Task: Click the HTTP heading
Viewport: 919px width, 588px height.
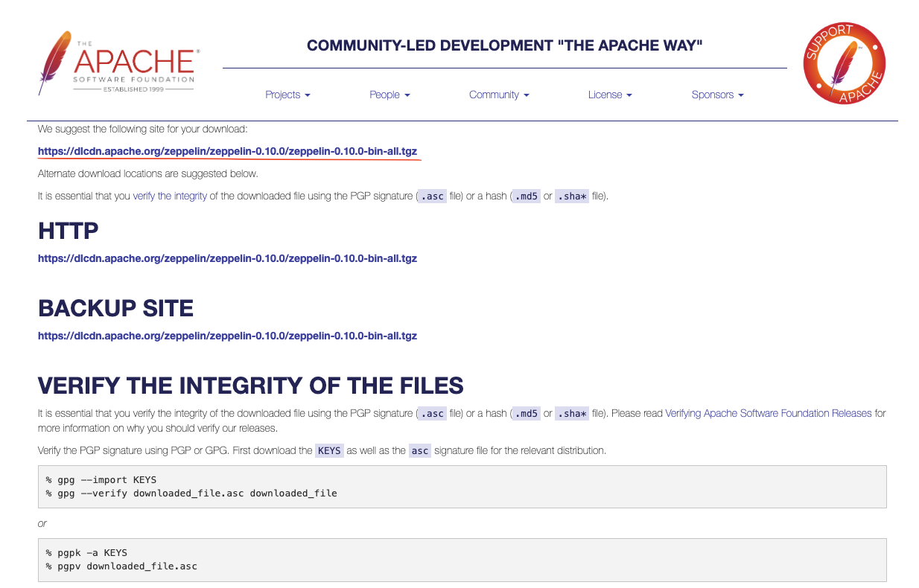Action: click(x=69, y=231)
